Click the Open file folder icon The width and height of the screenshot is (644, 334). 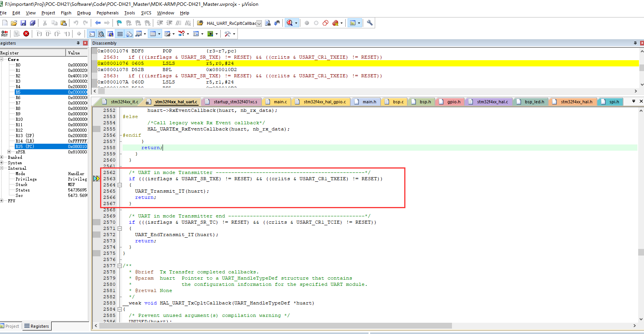[x=14, y=23]
